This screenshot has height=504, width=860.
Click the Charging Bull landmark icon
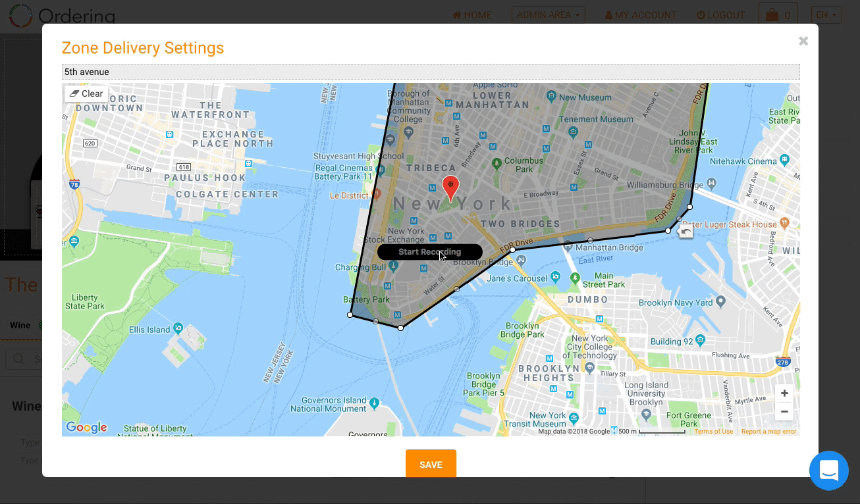[x=393, y=266]
